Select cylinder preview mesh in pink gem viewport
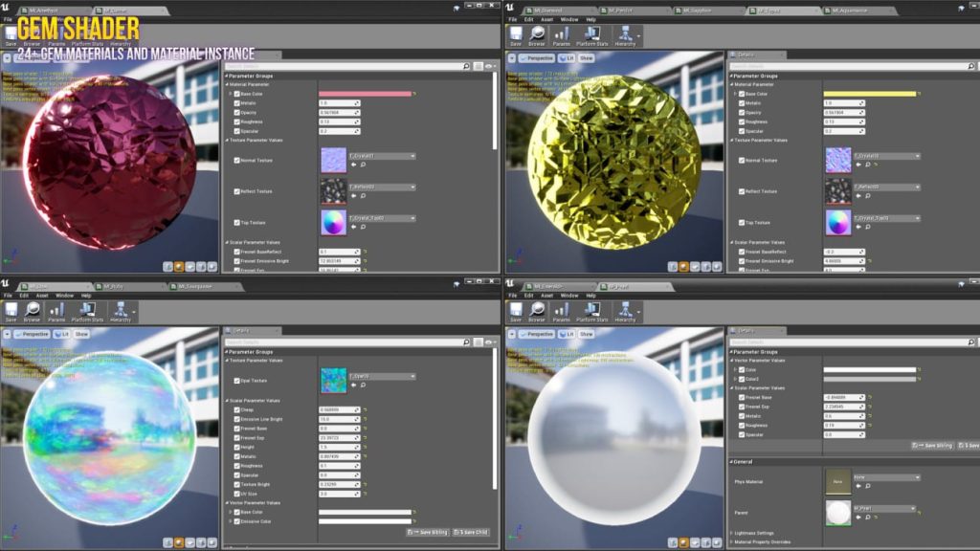 tap(168, 267)
